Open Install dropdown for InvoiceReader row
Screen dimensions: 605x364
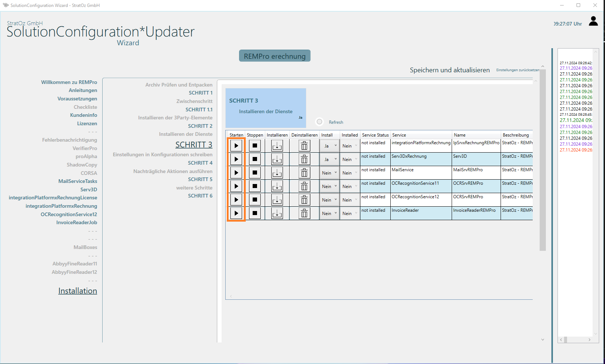[x=329, y=213]
